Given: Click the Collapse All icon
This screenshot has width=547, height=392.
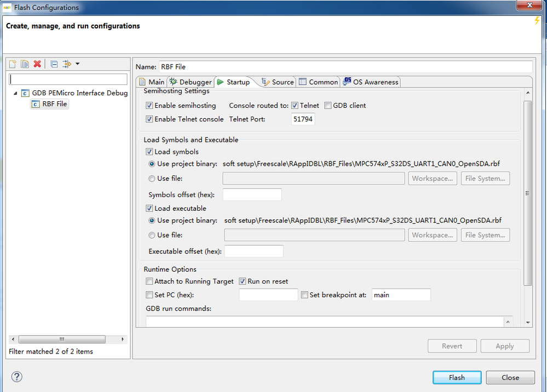Looking at the screenshot, I should 54,64.
